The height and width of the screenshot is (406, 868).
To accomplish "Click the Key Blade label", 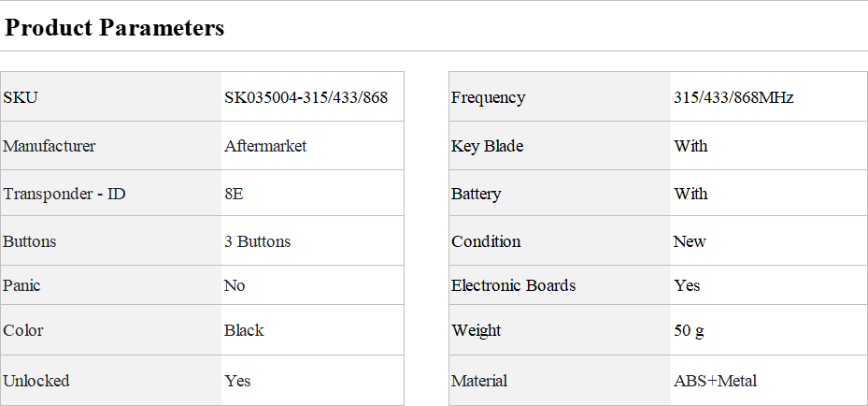I will (487, 146).
